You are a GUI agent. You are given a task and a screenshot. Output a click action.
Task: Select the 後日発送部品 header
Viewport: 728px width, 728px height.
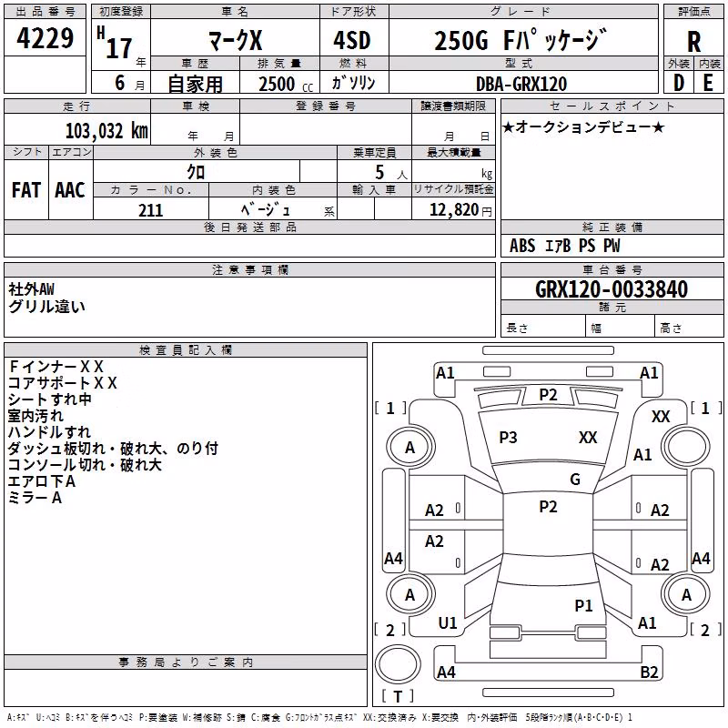coord(250,227)
